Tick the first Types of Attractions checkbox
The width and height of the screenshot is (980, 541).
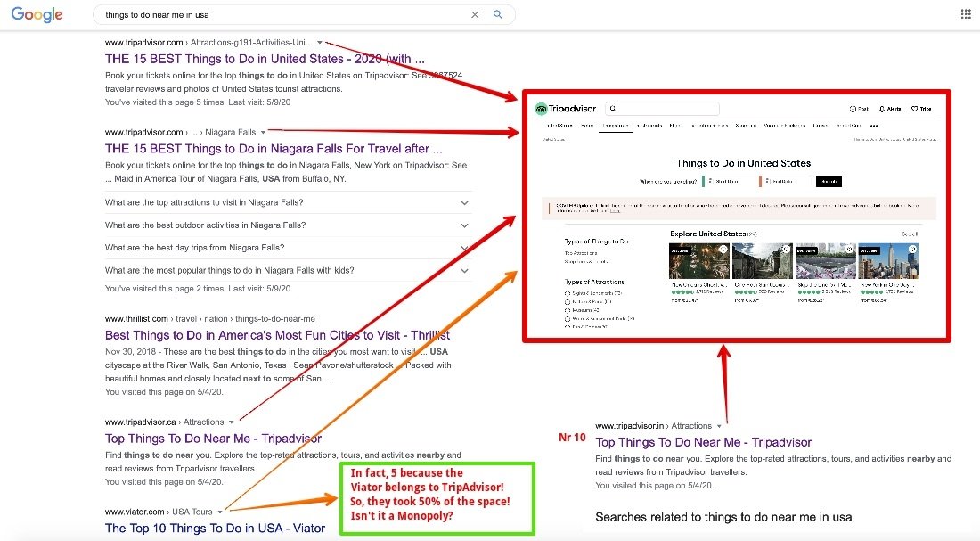568,292
